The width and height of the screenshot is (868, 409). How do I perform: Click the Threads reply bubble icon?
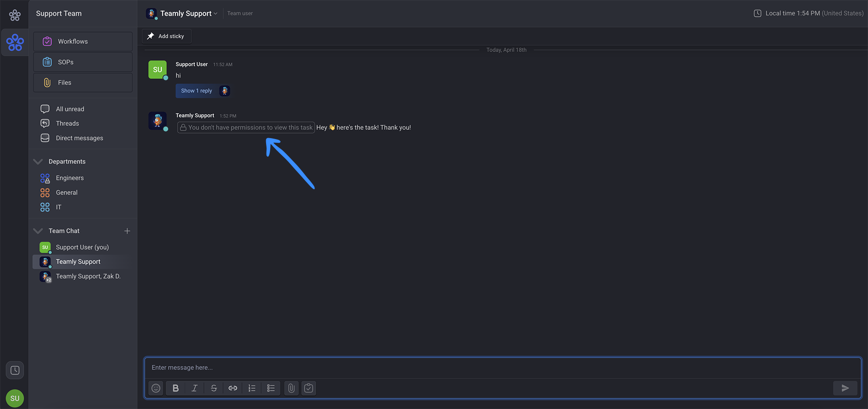(x=45, y=124)
